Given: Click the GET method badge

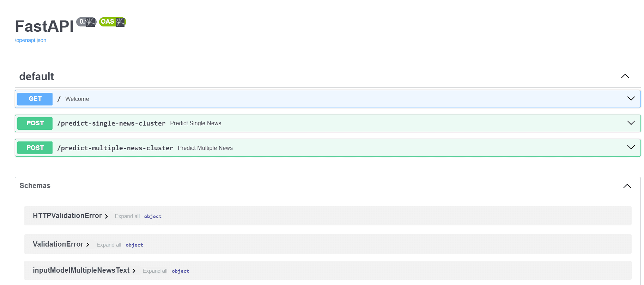Looking at the screenshot, I should (x=35, y=99).
